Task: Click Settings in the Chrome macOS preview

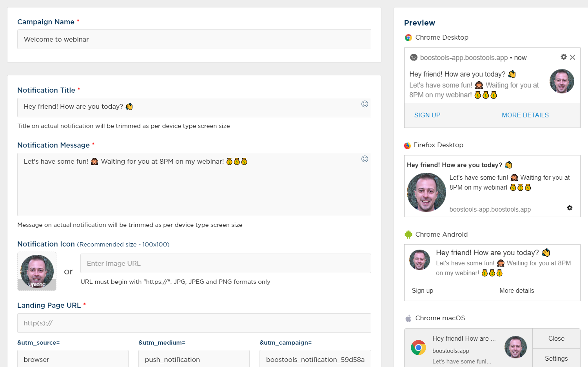Action: [x=556, y=358]
